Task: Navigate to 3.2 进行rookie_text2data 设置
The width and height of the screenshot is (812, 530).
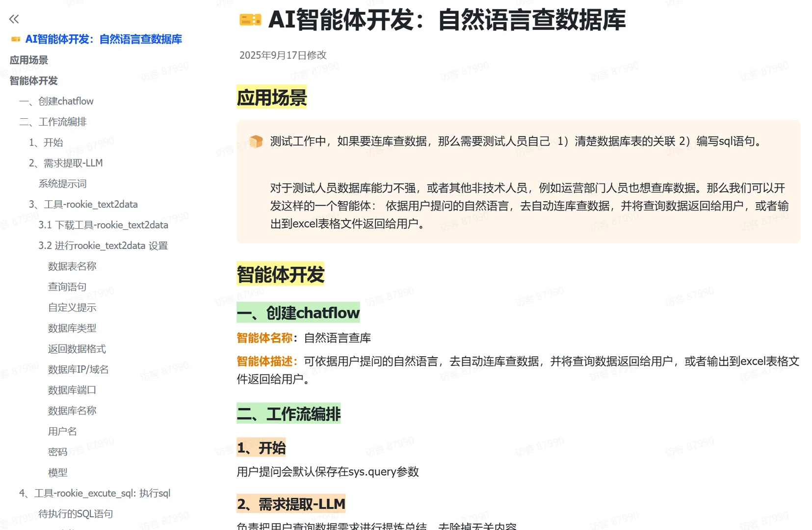Action: click(x=103, y=245)
